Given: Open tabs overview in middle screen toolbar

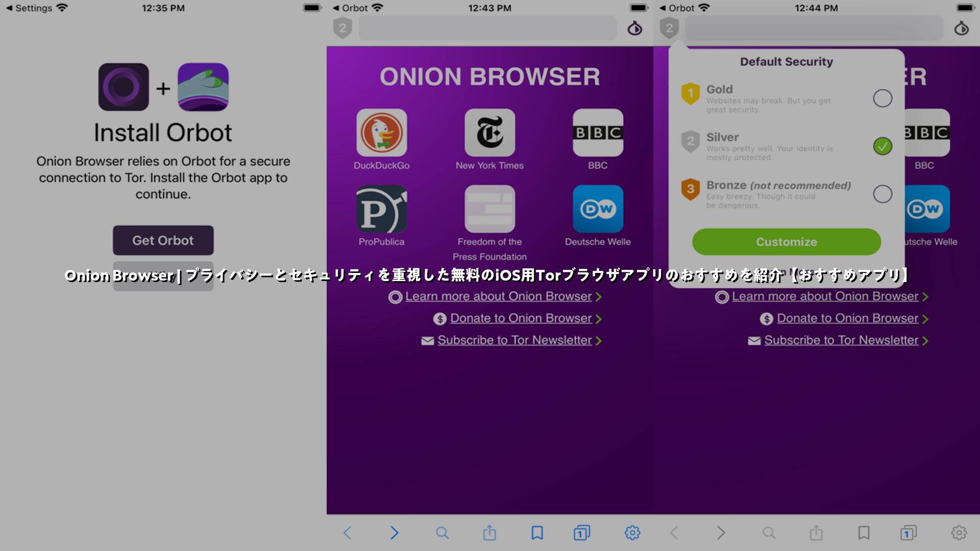Looking at the screenshot, I should pos(582,533).
